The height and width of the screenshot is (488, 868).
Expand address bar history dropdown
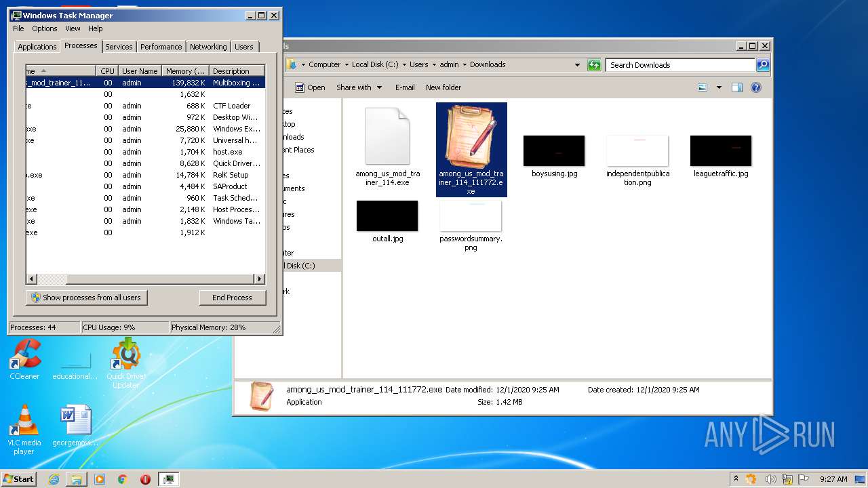[x=577, y=65]
